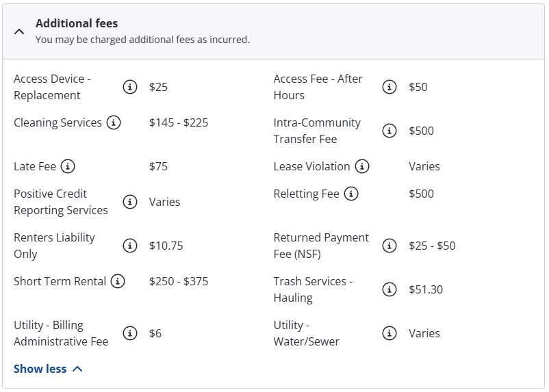Click the Show less link

tap(40, 369)
